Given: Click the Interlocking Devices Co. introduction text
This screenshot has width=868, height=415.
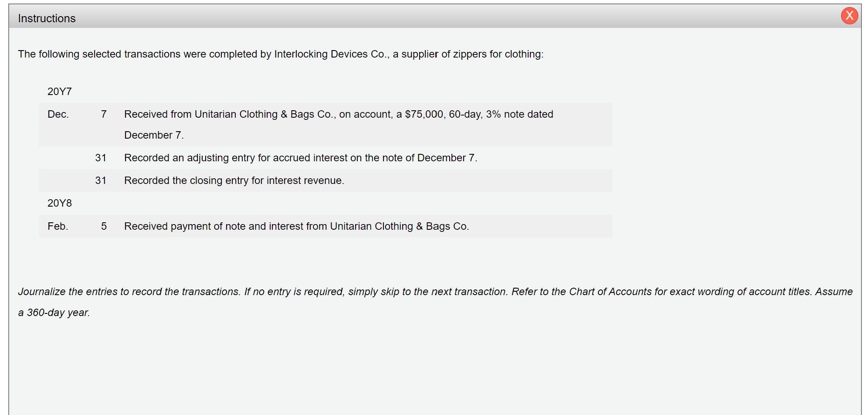Looking at the screenshot, I should coord(281,54).
